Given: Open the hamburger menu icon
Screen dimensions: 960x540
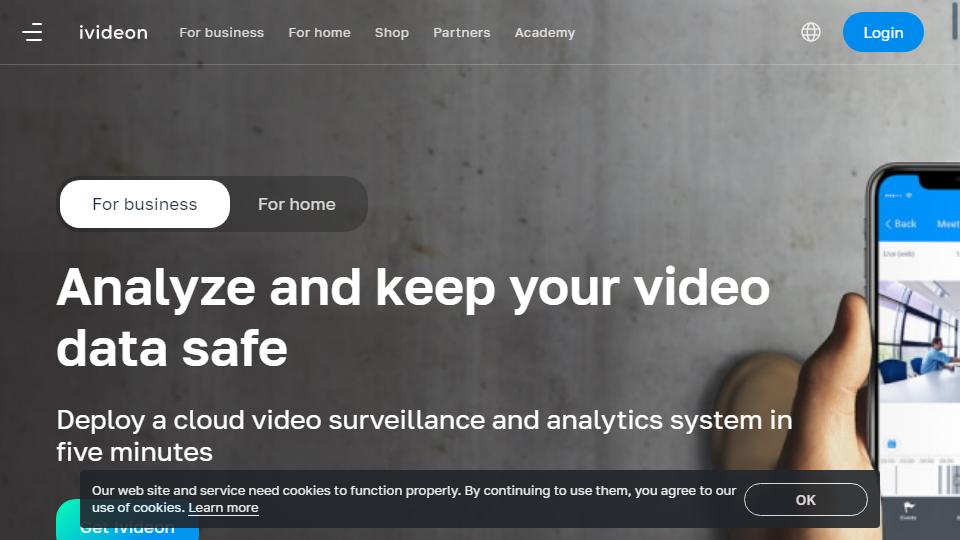Looking at the screenshot, I should click(32, 32).
